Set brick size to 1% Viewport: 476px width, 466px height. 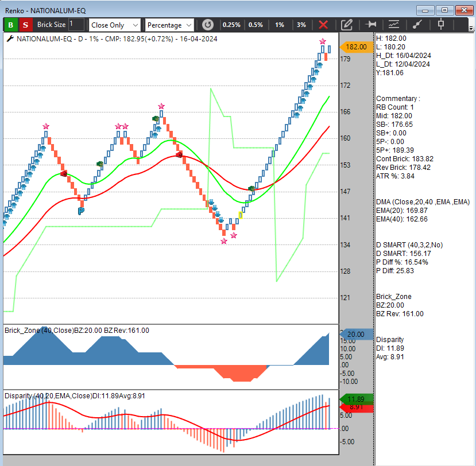coord(280,25)
